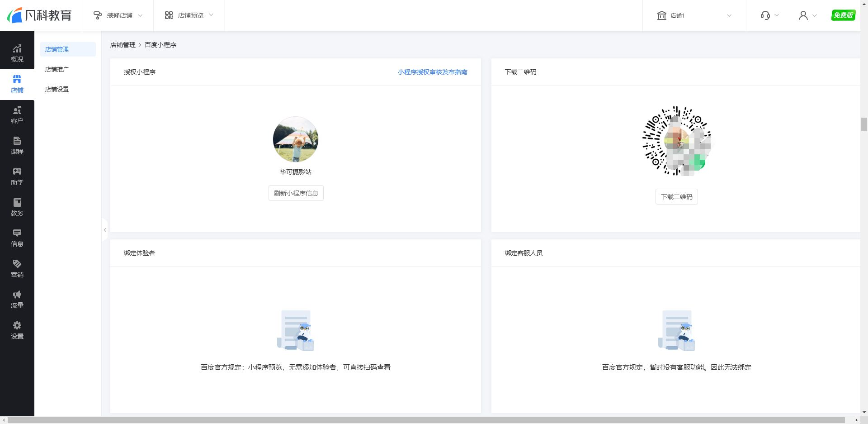Click 店铺管理 in the breadcrumb
This screenshot has height=424, width=868.
point(123,45)
